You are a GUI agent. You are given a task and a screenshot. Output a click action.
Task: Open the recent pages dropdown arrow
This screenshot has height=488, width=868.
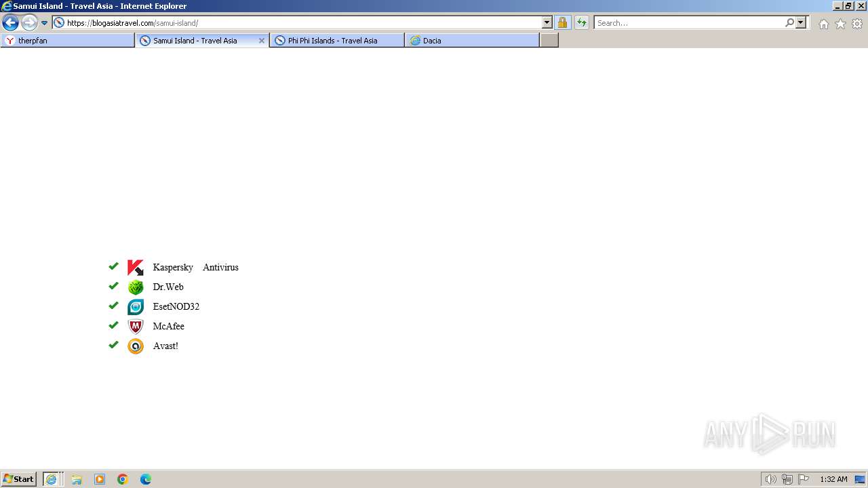pyautogui.click(x=44, y=23)
